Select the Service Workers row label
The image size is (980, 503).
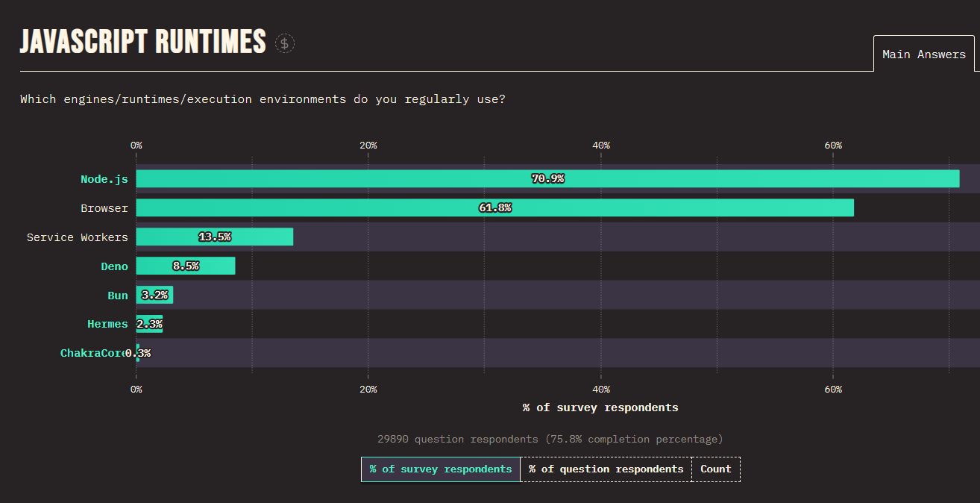[78, 237]
